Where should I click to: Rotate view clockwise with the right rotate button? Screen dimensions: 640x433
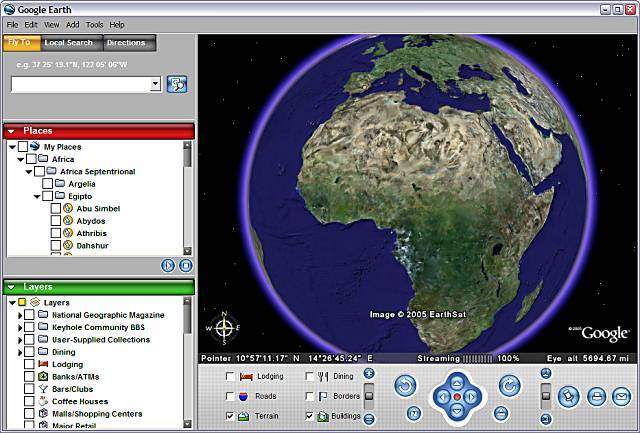(x=510, y=386)
